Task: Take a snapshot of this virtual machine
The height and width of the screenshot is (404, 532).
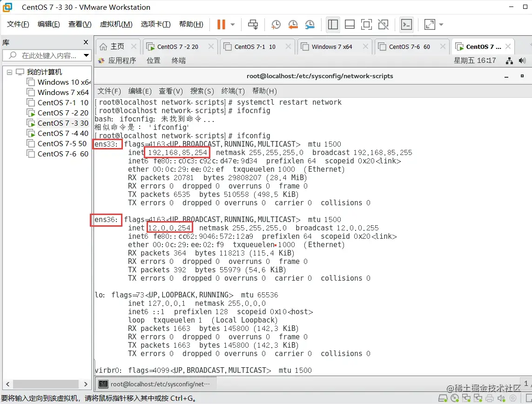Action: 276,24
